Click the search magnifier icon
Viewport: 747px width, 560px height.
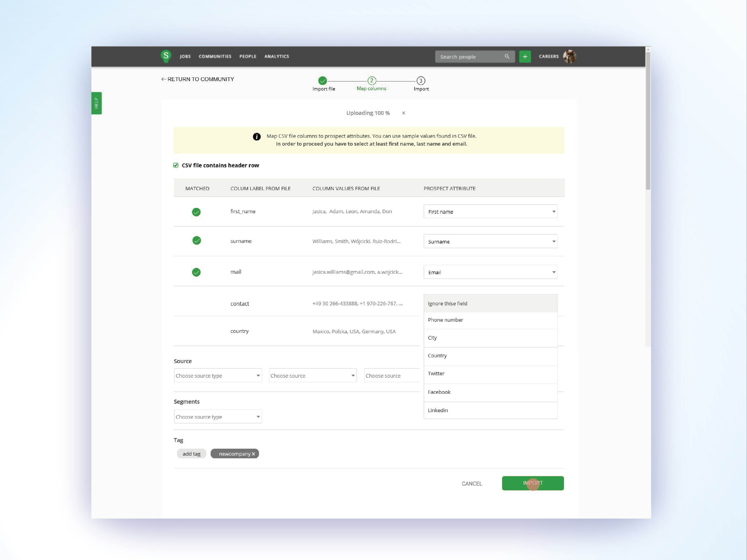pyautogui.click(x=507, y=56)
